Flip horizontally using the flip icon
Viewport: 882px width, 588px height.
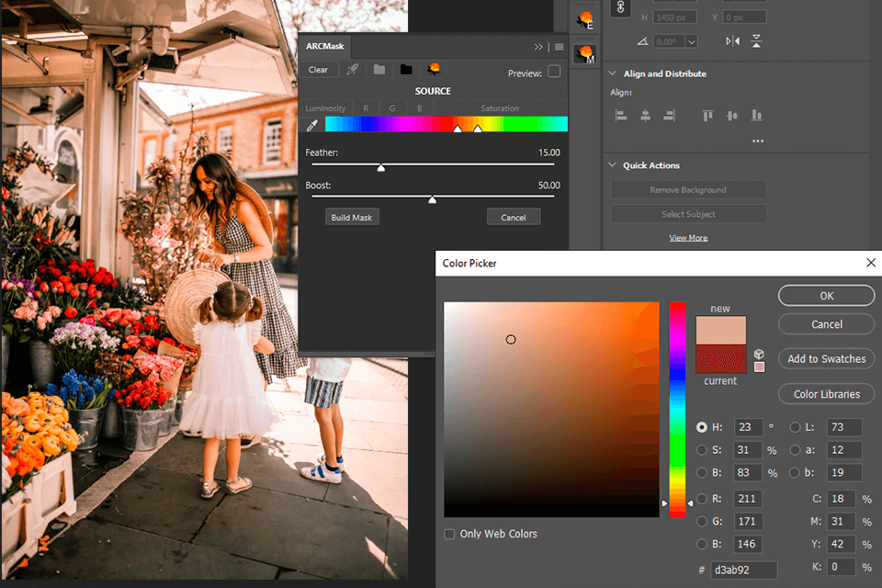(x=733, y=41)
